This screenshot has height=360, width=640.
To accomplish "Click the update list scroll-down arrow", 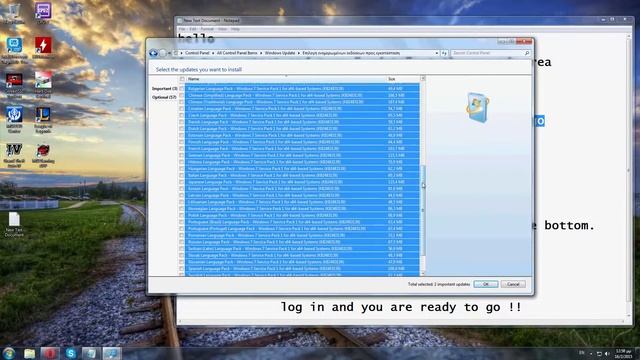I will click(x=423, y=273).
